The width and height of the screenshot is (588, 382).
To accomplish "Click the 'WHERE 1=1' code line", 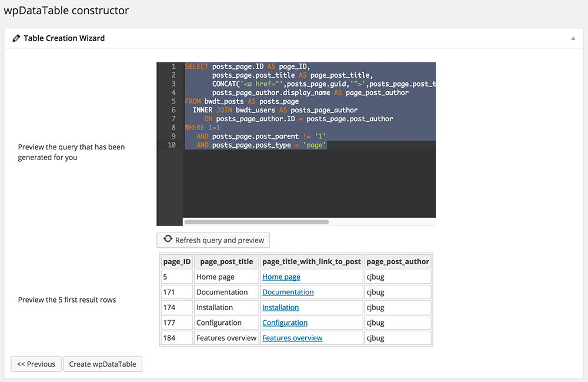I will (x=202, y=128).
